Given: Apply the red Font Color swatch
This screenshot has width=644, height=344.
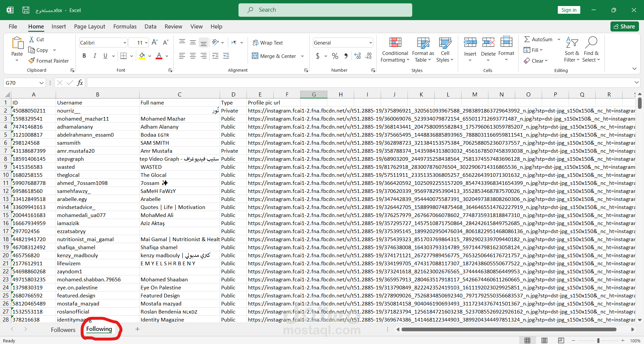Looking at the screenshot, I should pyautogui.click(x=159, y=56).
